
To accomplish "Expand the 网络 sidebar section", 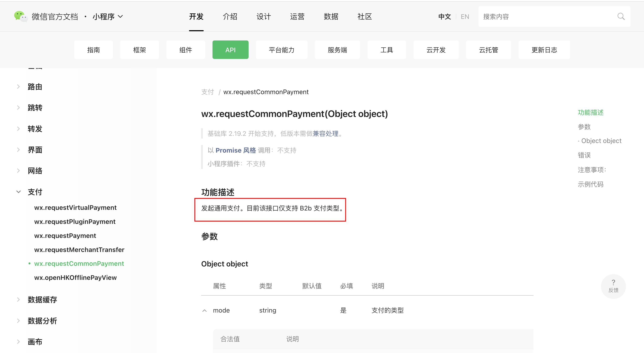I will (18, 171).
